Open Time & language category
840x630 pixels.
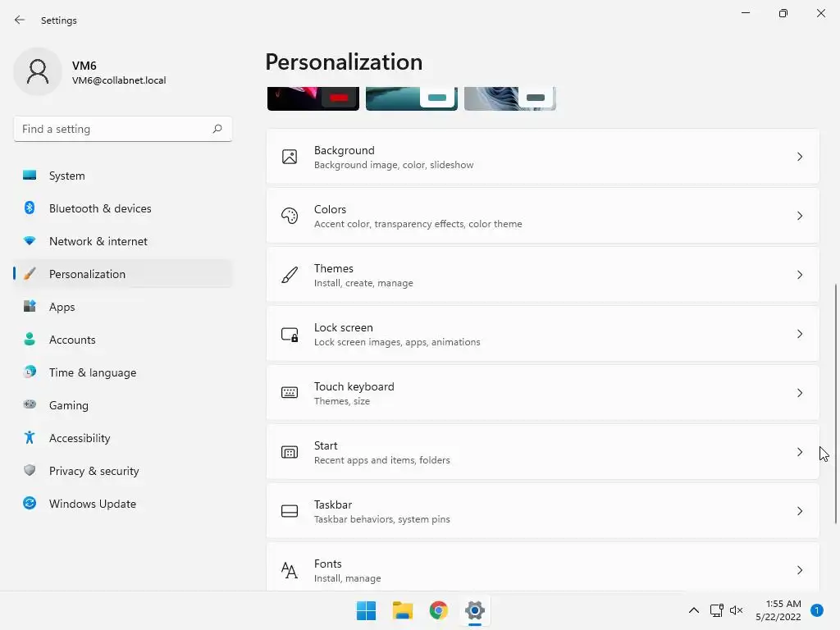[123, 372]
